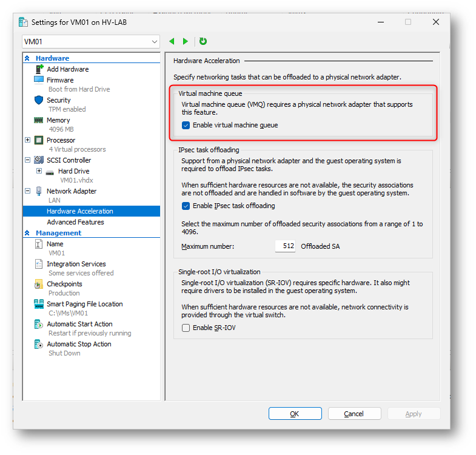Collapse the Hardware section chevron
The width and height of the screenshot is (476, 455).
pos(27,58)
